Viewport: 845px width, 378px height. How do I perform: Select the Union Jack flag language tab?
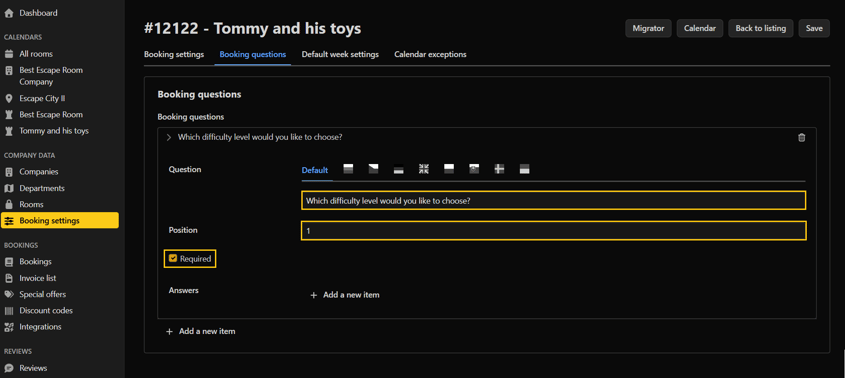click(x=424, y=169)
